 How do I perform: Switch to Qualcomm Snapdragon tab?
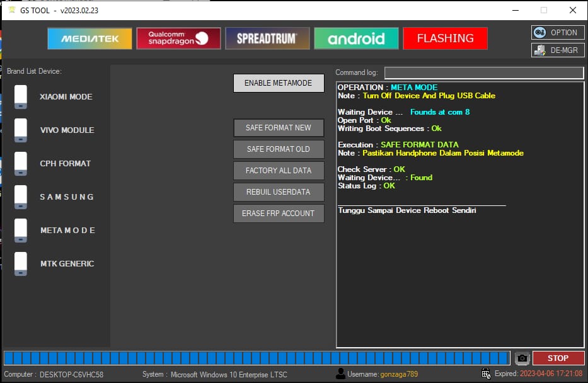(x=178, y=38)
